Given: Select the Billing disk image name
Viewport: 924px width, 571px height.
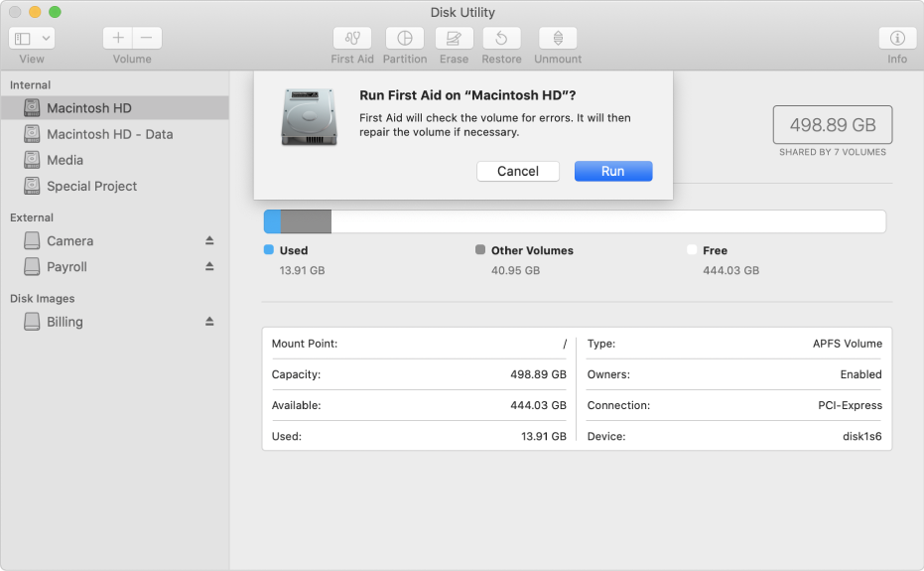Looking at the screenshot, I should point(65,322).
